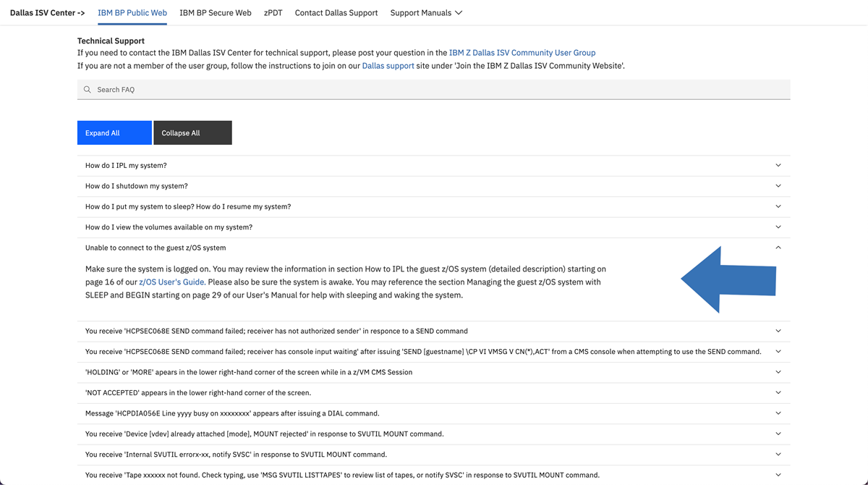Expand 'How do I shutdown my system?' chevron

point(778,186)
